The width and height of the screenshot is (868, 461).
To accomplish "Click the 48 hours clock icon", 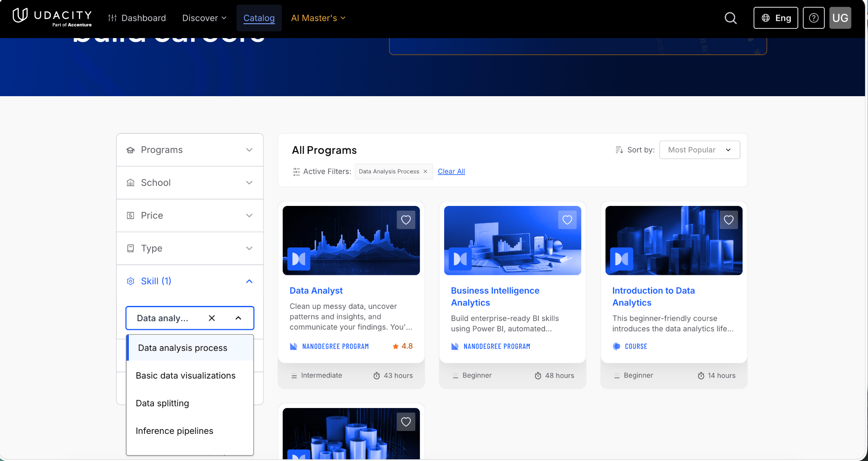I will pyautogui.click(x=538, y=376).
